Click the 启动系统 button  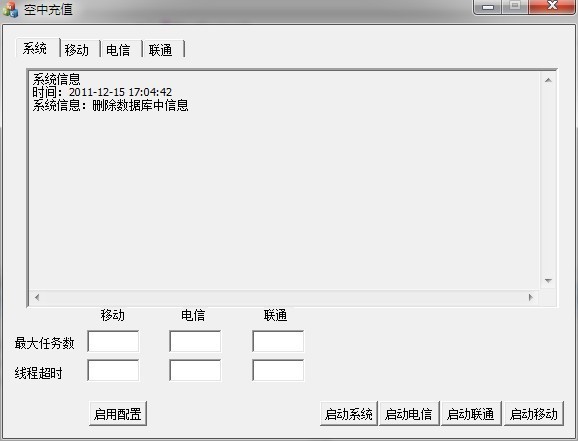pyautogui.click(x=349, y=414)
